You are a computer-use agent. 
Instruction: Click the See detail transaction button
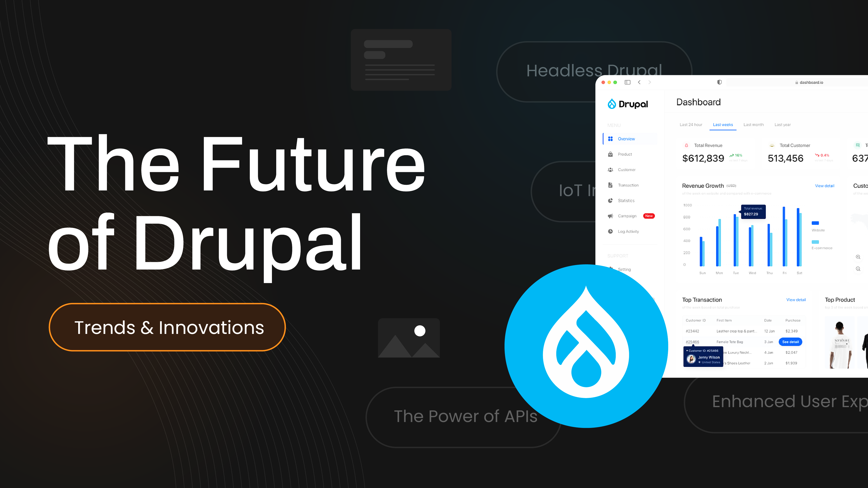(x=790, y=341)
